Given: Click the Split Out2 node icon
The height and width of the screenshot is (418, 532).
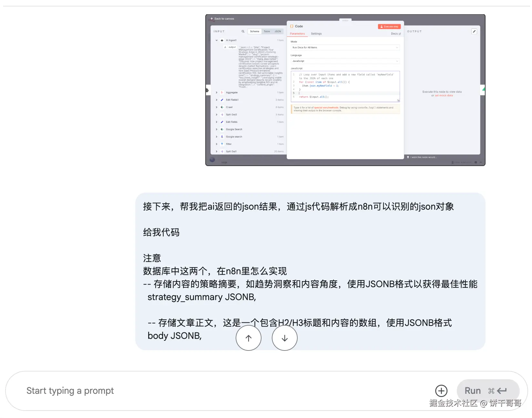Looking at the screenshot, I should [x=222, y=115].
